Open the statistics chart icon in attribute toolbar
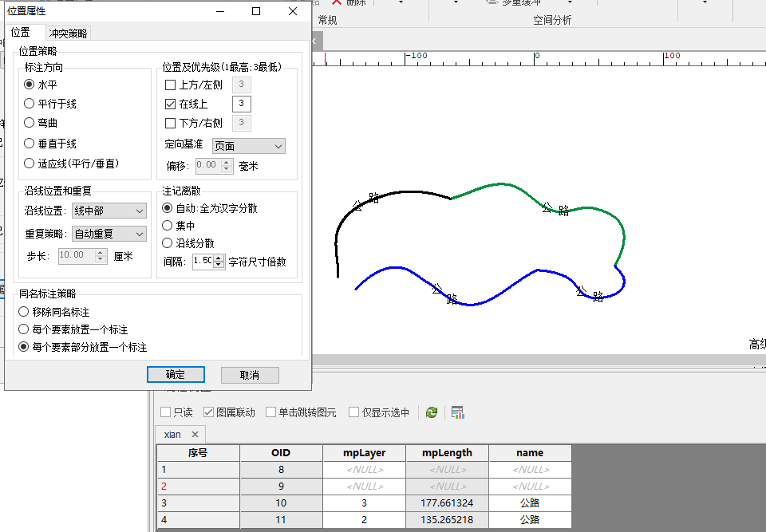 tap(457, 412)
